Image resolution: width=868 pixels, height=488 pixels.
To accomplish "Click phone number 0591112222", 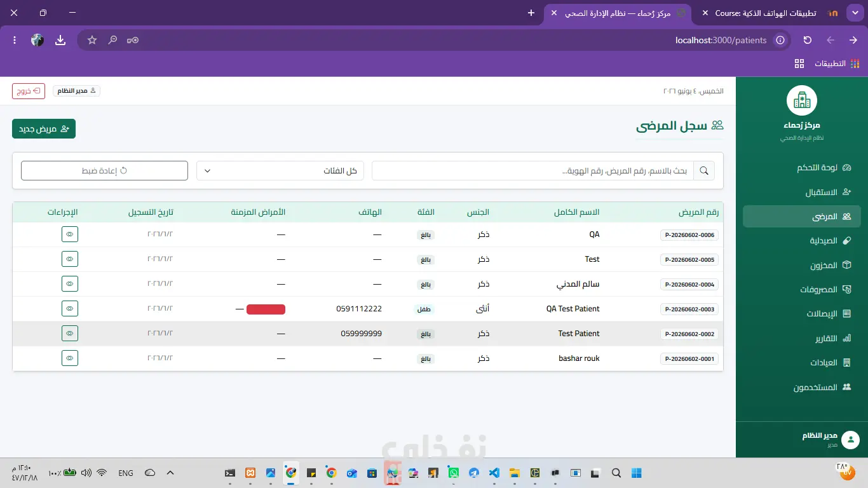I will click(x=359, y=309).
